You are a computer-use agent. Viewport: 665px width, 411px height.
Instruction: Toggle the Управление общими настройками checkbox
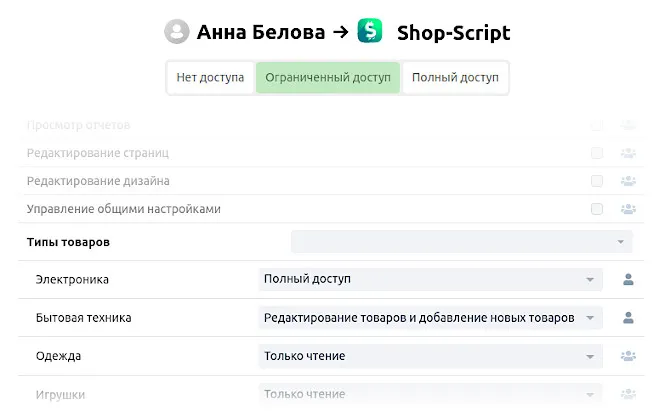[x=597, y=209]
